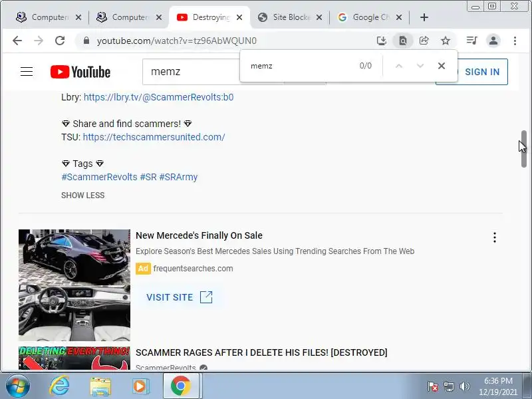Screen dimensions: 532x399
Task: Collapse description with SHOW LESS
Action: [x=82, y=196]
